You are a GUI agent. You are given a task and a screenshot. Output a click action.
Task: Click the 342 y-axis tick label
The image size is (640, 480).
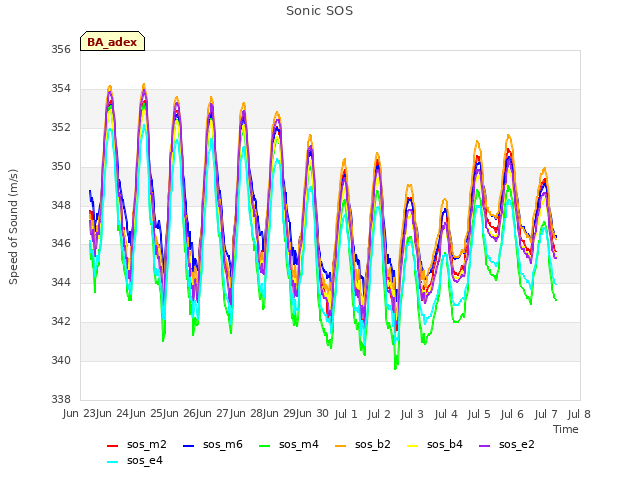(x=60, y=322)
